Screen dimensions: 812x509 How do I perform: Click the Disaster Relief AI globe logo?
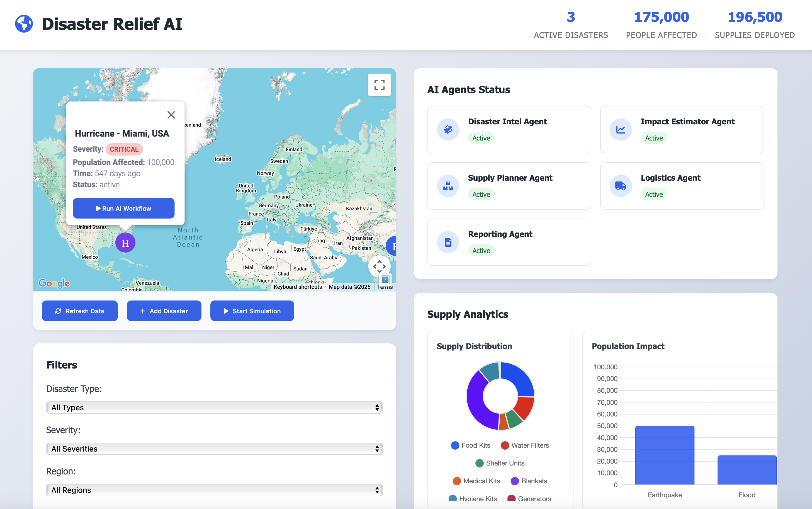(24, 24)
